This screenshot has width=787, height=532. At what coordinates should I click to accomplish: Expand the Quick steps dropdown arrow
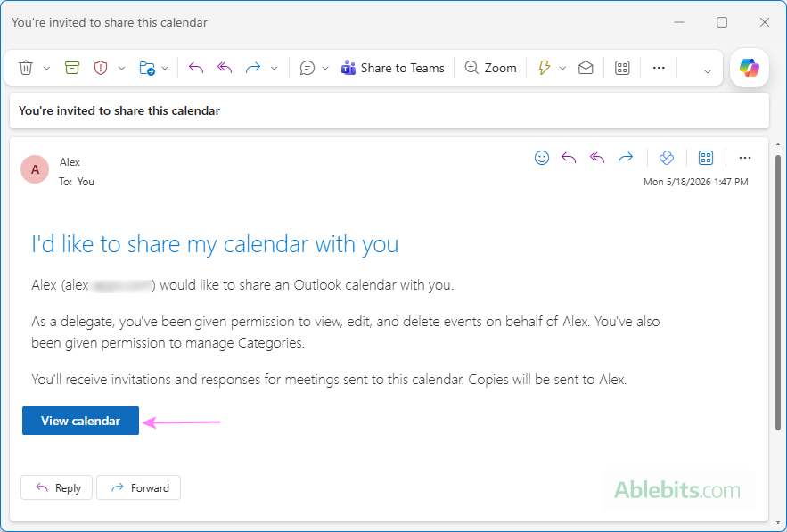(x=562, y=69)
